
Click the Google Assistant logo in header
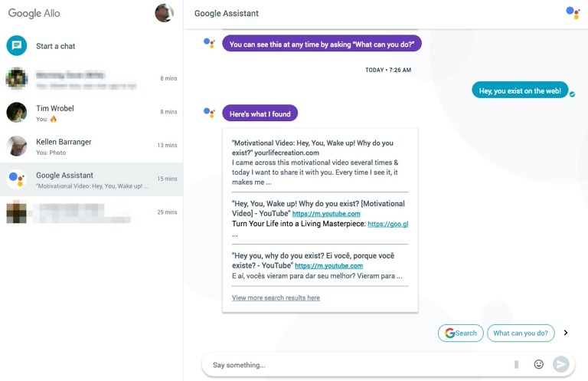(x=572, y=12)
